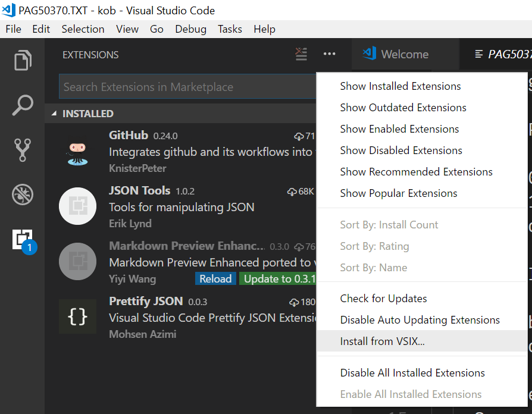Focus the Search Extensions in Marketplace field
Screen dimensions: 532x414
(187, 87)
